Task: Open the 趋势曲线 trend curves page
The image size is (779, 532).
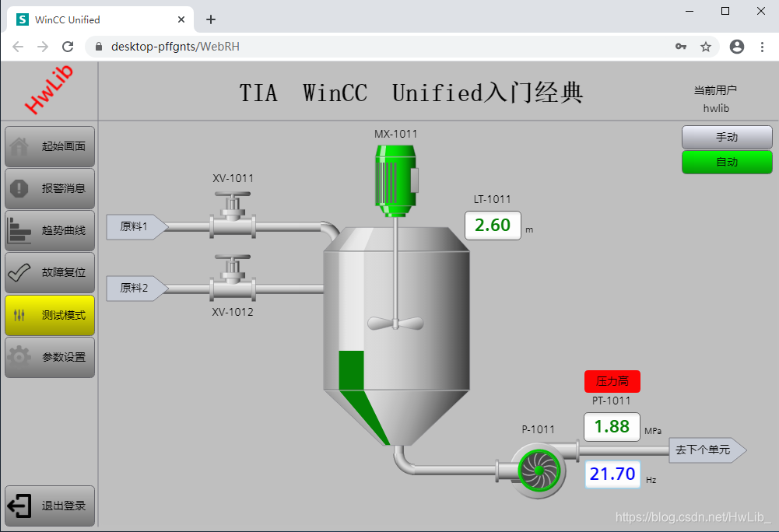Action: click(x=50, y=230)
